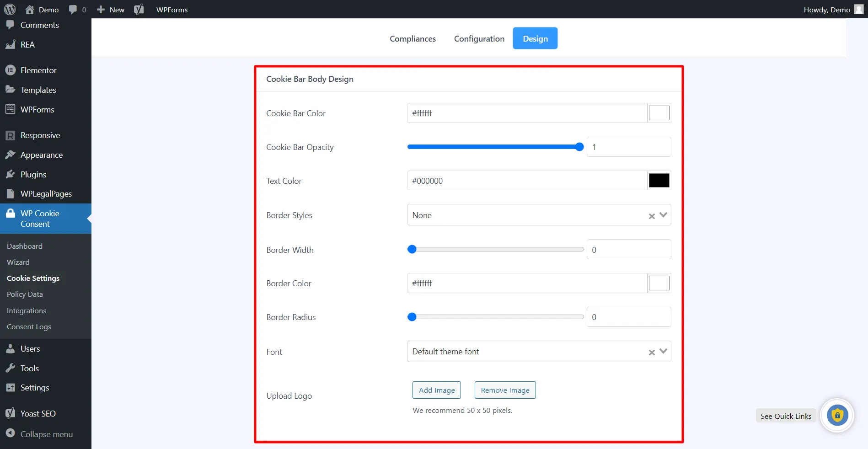Screen dimensions: 868x449
Task: Click the WPLegalPages page icon
Action: pyautogui.click(x=11, y=194)
